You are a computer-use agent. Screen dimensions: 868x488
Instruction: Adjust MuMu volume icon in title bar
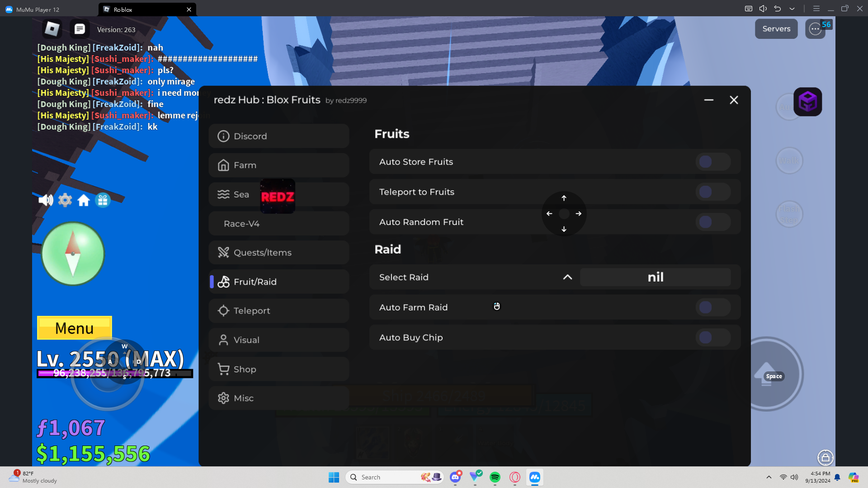pos(763,9)
